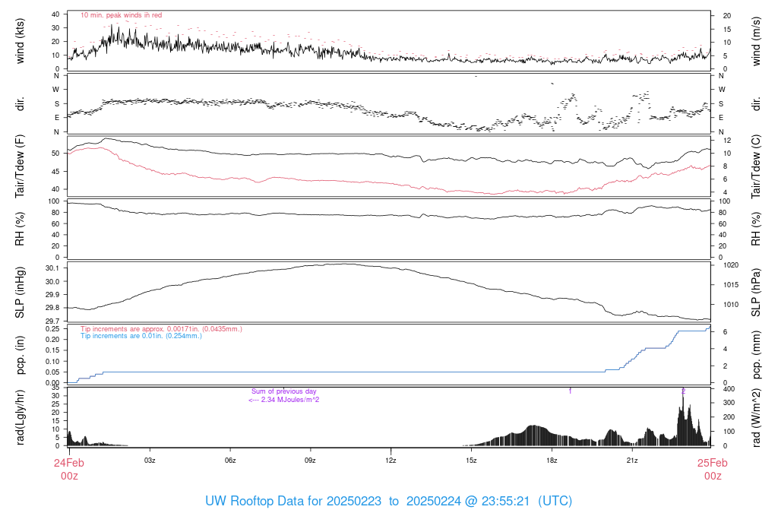Screen dimensions: 778x532
Task: Click the 12z time tick label
Action: click(391, 461)
